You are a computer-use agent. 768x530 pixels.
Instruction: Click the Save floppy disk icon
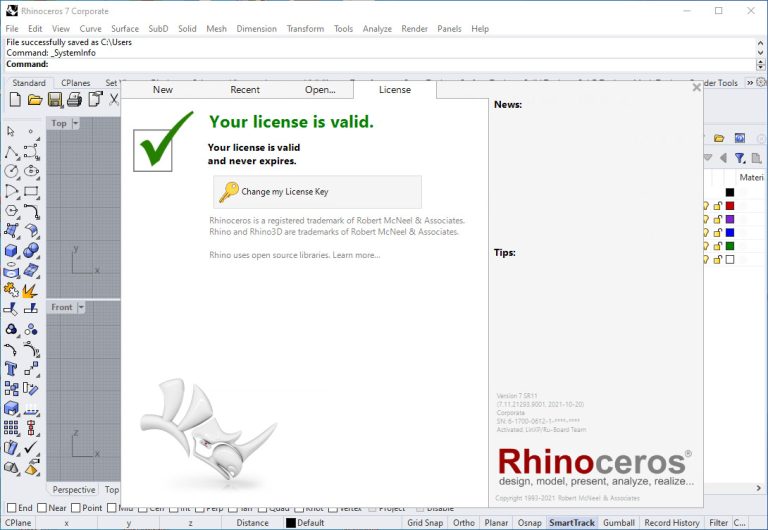point(55,99)
